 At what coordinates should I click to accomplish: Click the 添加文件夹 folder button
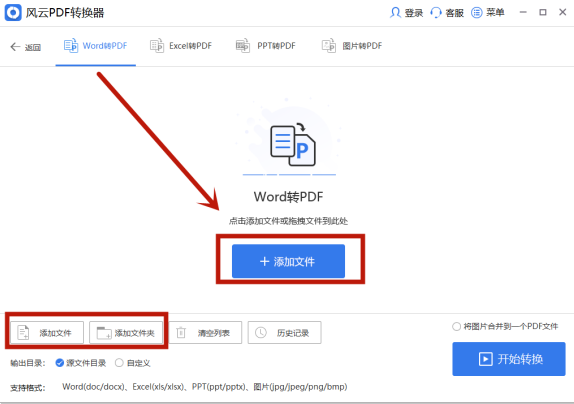point(126,333)
